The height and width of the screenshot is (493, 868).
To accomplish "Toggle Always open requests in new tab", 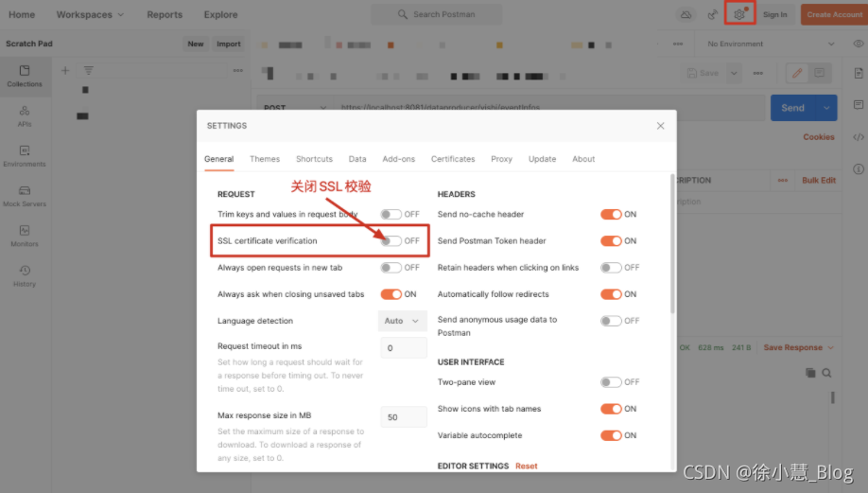I will tap(391, 268).
